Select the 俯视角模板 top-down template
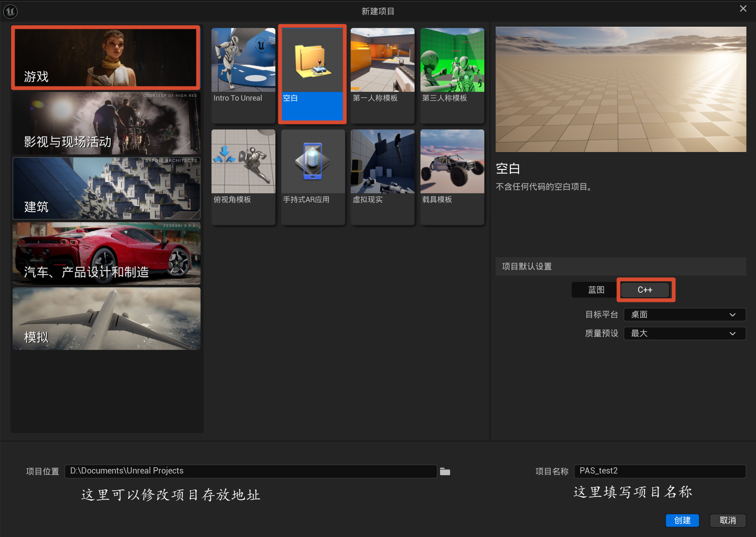This screenshot has height=537, width=756. click(243, 177)
